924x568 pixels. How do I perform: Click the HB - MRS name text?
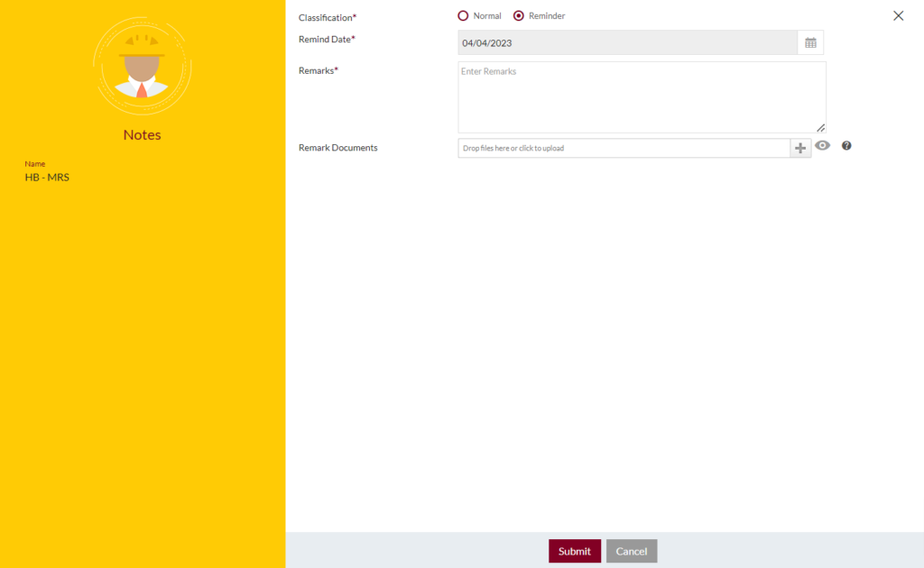point(47,178)
